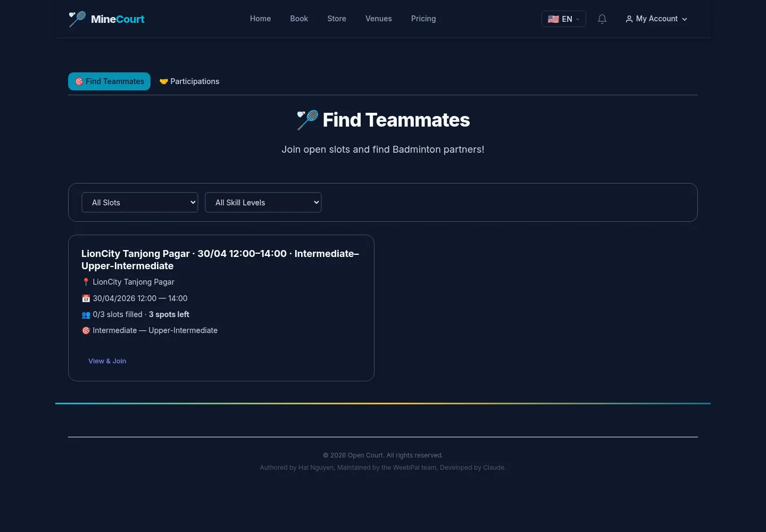Click the "30/04/2026 12:00 — 14:00" date text
766x532 pixels.
140,298
